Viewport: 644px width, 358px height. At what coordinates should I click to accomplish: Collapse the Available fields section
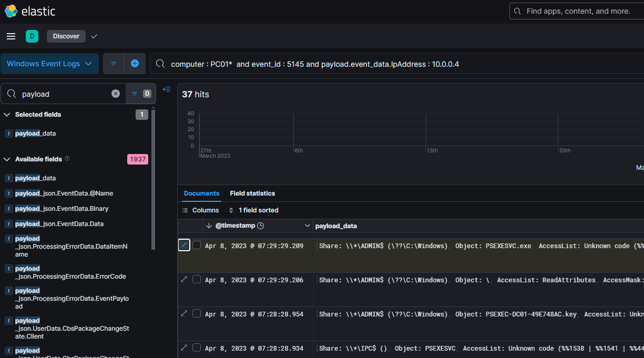point(7,159)
